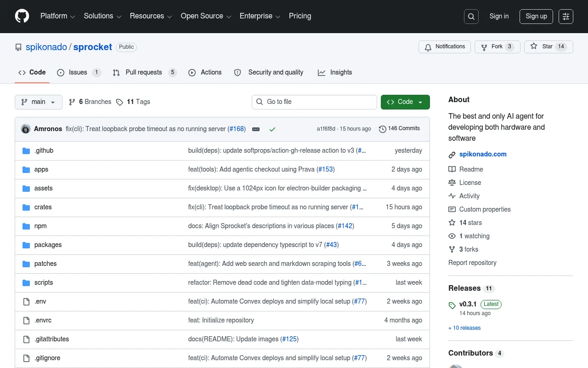Click the eye icon beside 1 watching
Viewport: 588px width, 368px height.
tap(452, 236)
